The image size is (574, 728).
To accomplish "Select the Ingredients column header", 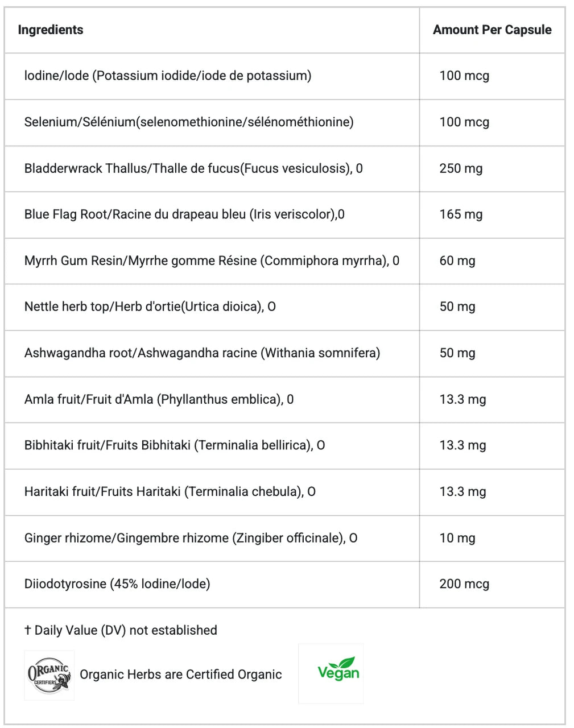I will coord(51,30).
